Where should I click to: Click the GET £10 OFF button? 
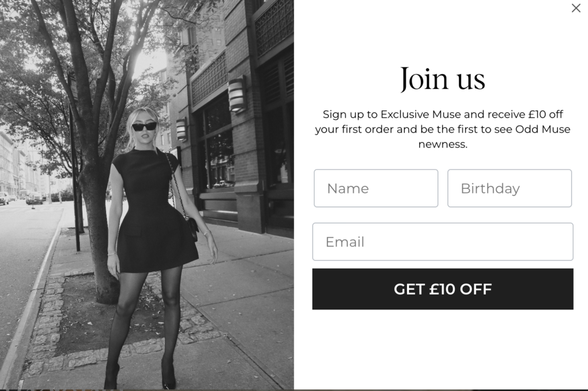(443, 289)
